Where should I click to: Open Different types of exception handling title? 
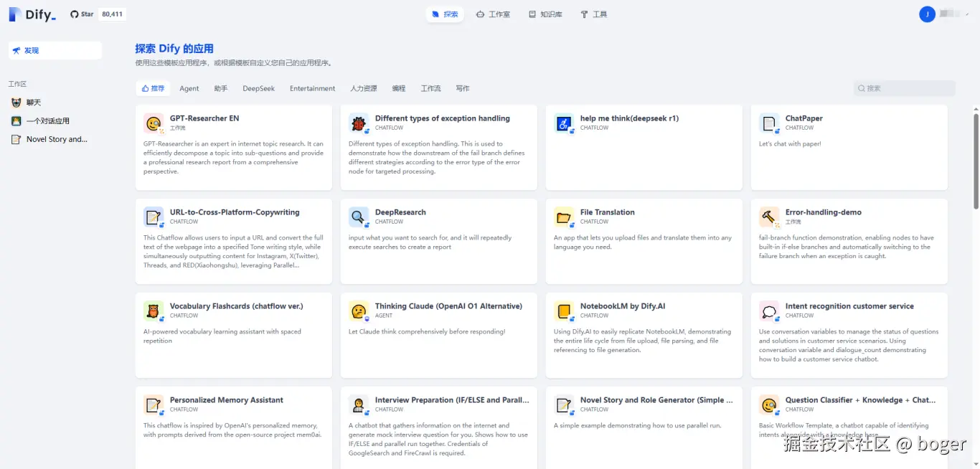point(443,118)
